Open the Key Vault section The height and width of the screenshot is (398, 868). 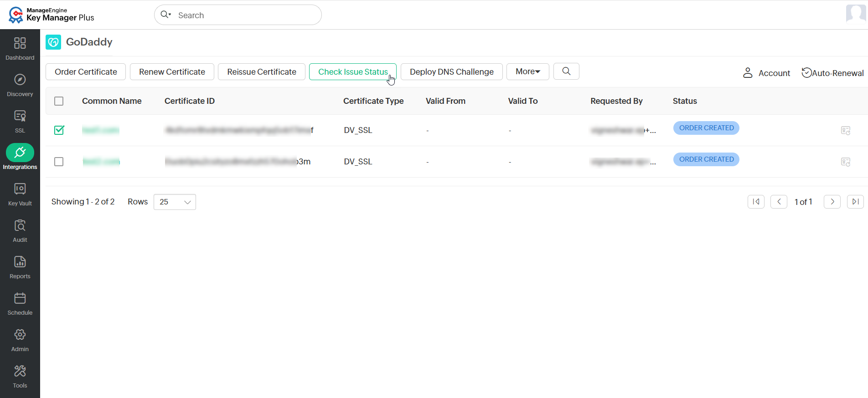tap(20, 194)
